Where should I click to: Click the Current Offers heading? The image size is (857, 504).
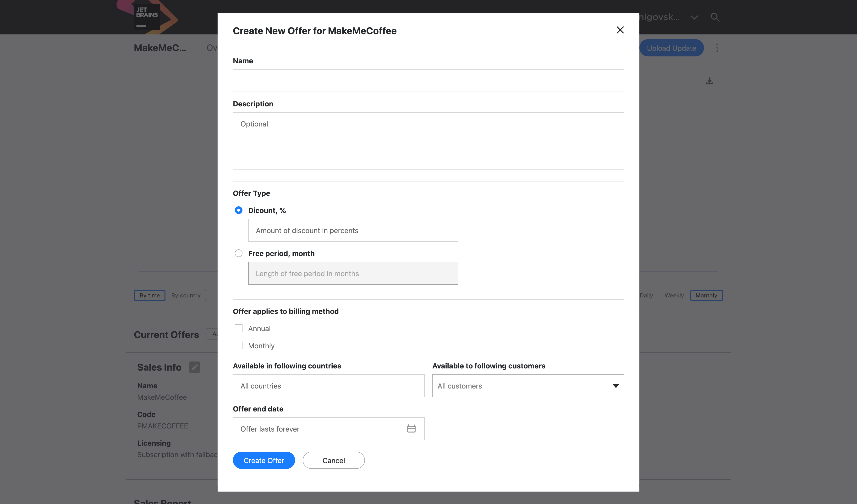pyautogui.click(x=166, y=335)
